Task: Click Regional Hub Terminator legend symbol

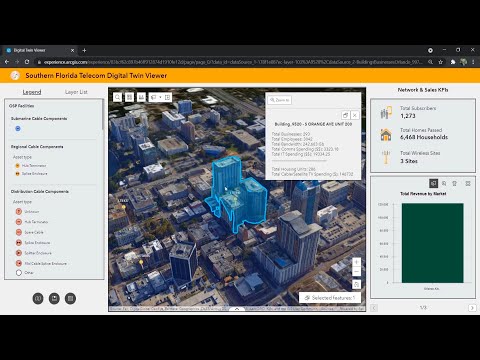Action: point(17,165)
